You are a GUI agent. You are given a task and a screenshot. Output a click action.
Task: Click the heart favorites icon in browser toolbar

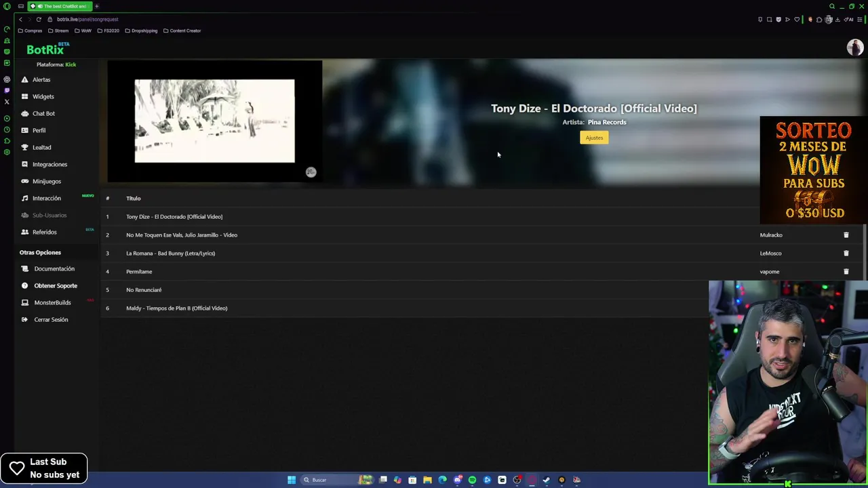(797, 20)
